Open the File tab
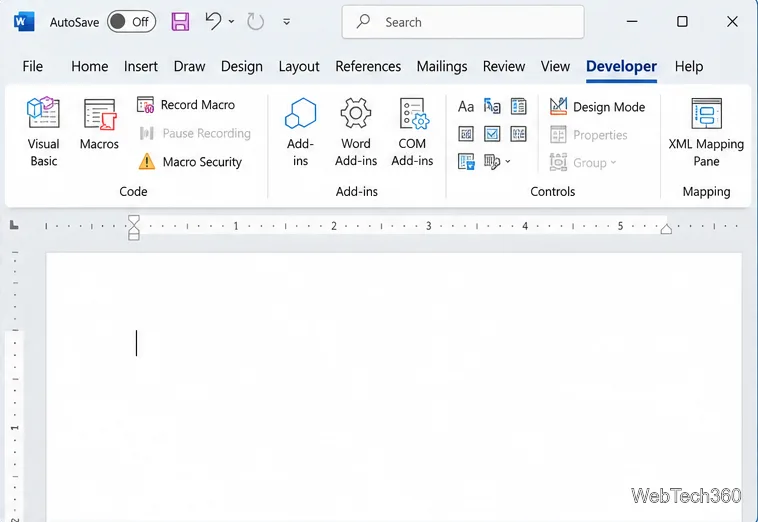This screenshot has width=758, height=522. pyautogui.click(x=32, y=66)
